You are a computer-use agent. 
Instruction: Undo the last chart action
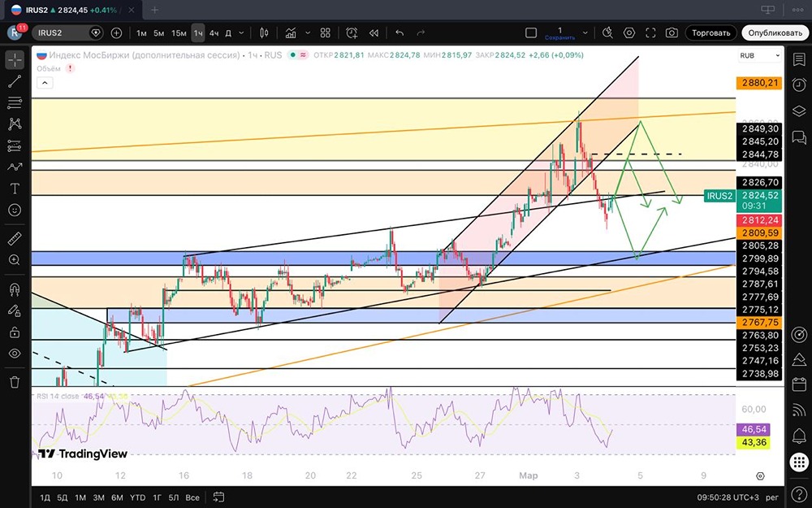pos(400,33)
